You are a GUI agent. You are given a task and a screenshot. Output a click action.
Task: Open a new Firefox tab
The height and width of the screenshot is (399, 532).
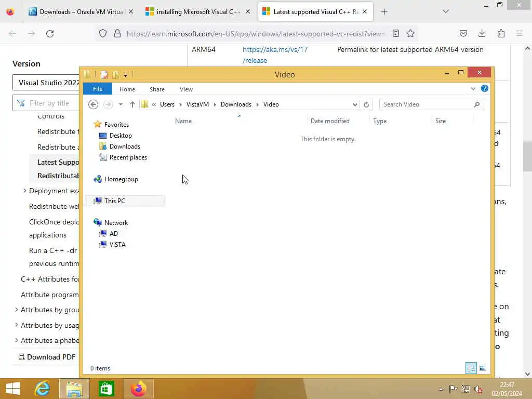(384, 12)
